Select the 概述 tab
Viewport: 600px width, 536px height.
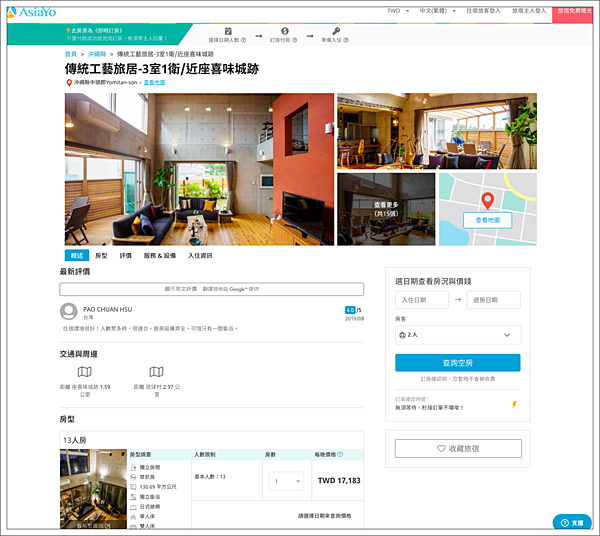pos(77,256)
